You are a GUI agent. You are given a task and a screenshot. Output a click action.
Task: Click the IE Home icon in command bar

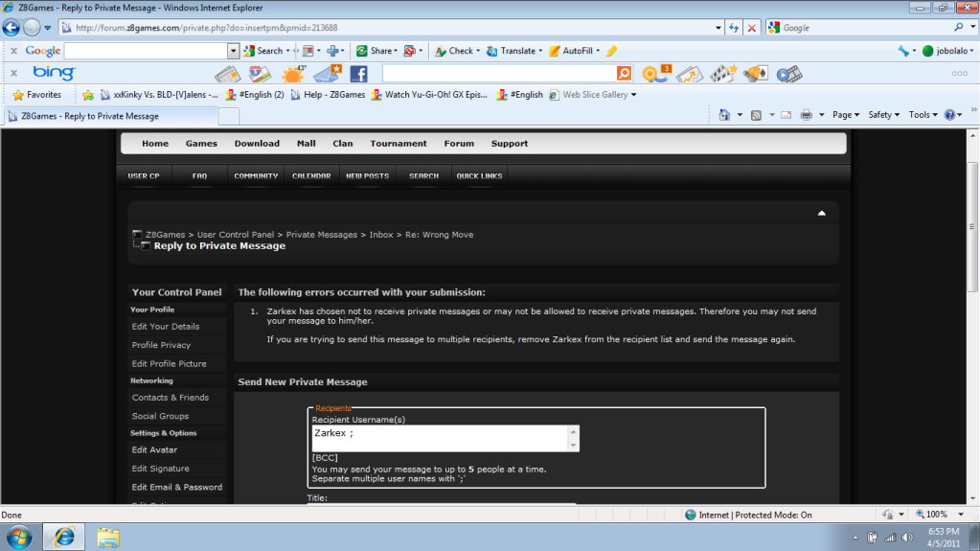point(725,115)
